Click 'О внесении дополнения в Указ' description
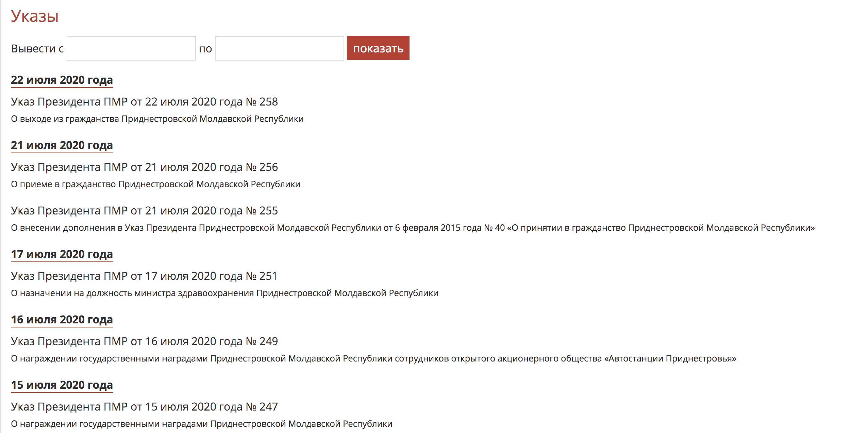Screen dimensions: 868x433 point(413,228)
